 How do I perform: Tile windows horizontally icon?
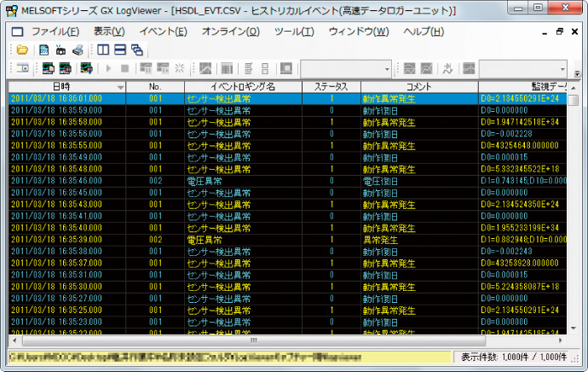[120, 49]
